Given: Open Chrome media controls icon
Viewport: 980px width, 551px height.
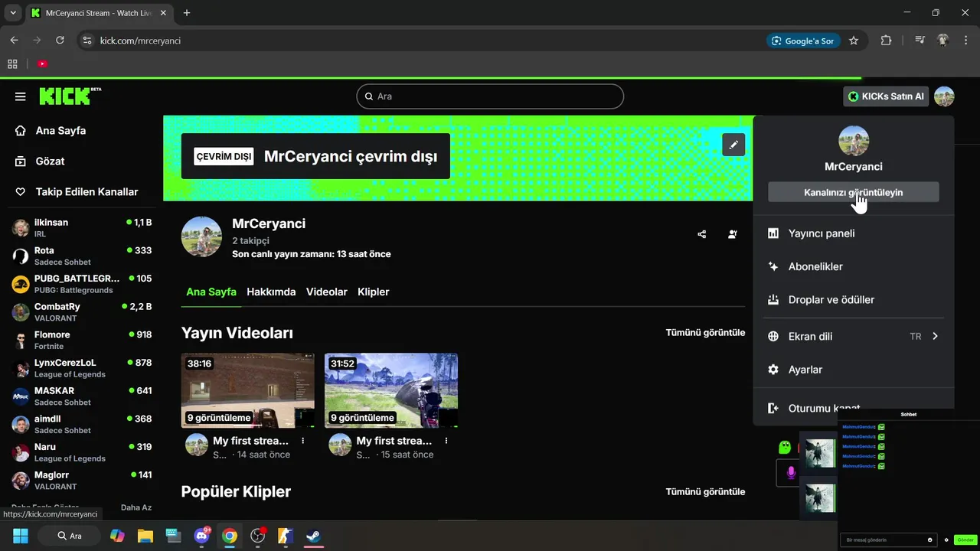Looking at the screenshot, I should (920, 41).
